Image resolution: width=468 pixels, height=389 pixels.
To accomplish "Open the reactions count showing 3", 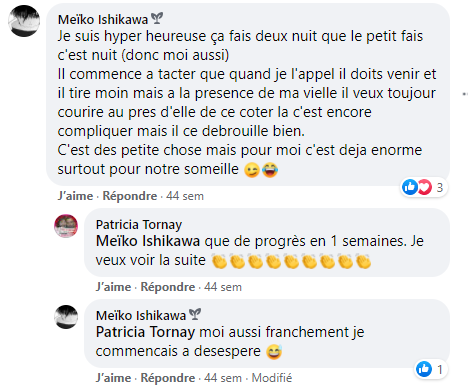I will pos(440,187).
